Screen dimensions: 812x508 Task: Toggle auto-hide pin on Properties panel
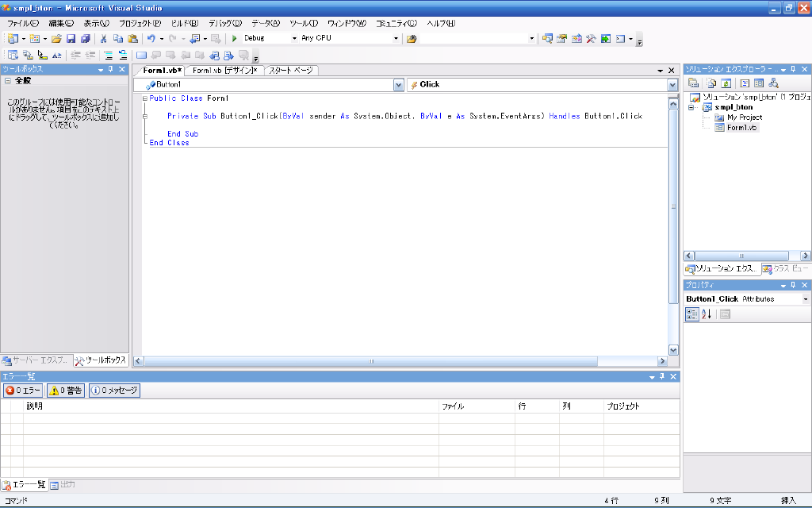793,285
